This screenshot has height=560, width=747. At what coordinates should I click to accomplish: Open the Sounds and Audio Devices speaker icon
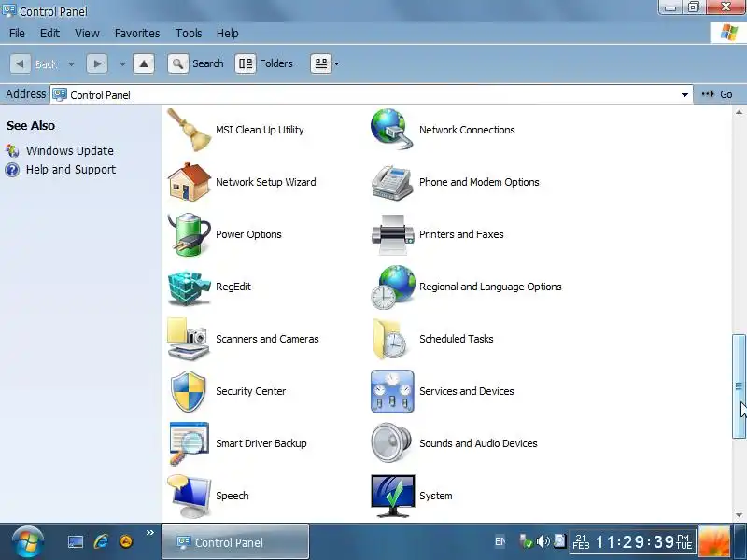coord(390,443)
